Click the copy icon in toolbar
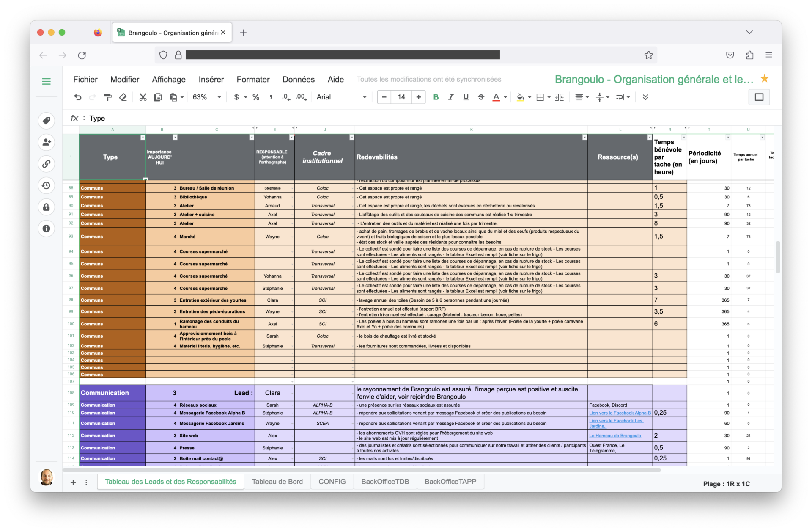The height and width of the screenshot is (532, 812). point(158,97)
